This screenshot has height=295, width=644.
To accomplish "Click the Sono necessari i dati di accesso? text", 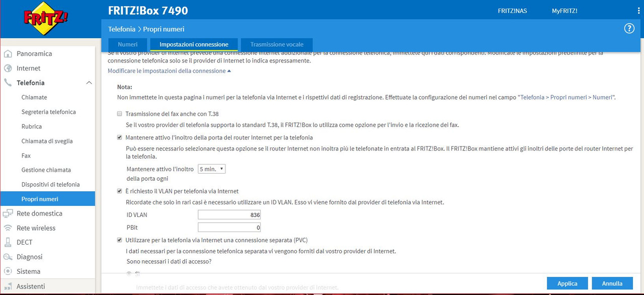I will coord(169,262).
